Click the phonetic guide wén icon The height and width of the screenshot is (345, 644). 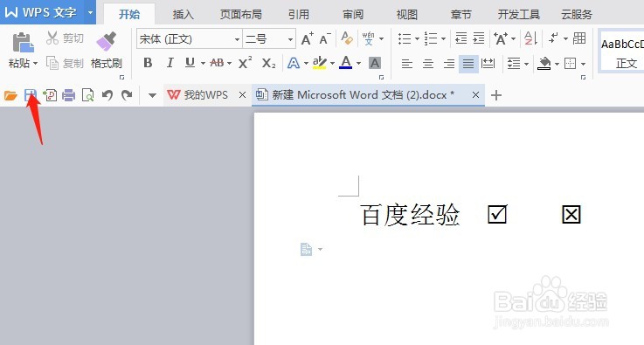[369, 38]
